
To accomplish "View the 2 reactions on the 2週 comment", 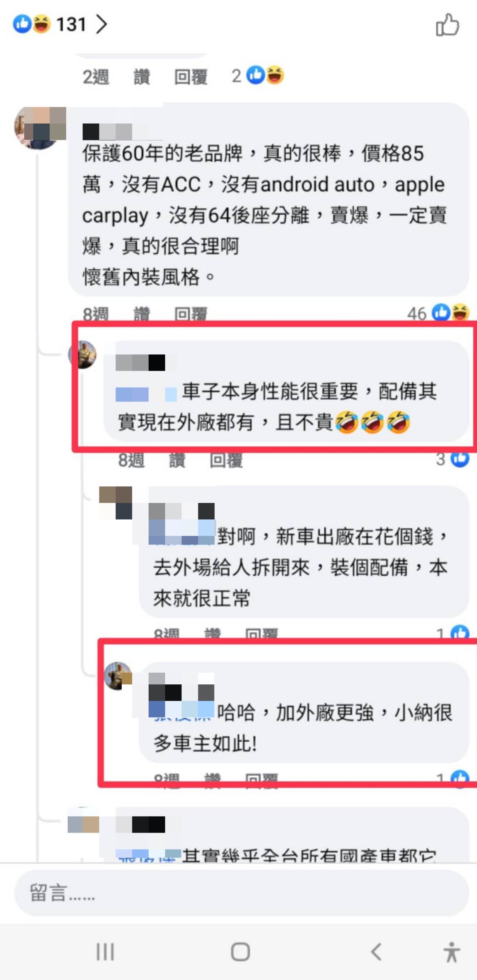I will 258,76.
